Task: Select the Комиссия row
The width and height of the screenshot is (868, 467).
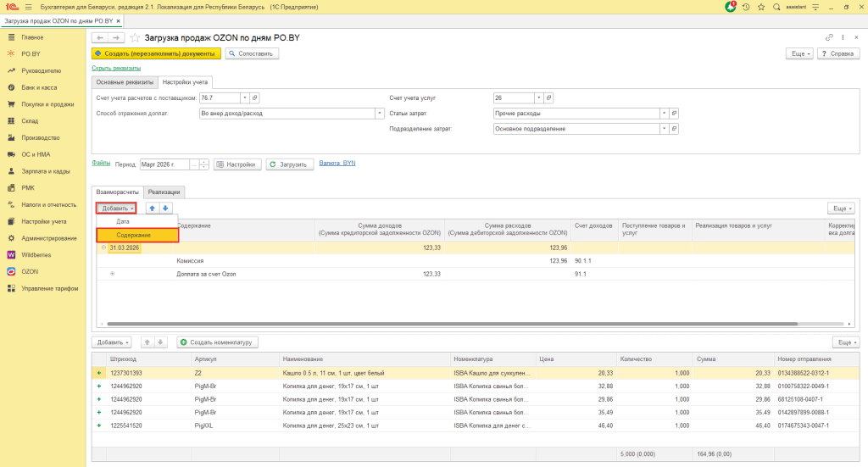Action: pos(476,261)
